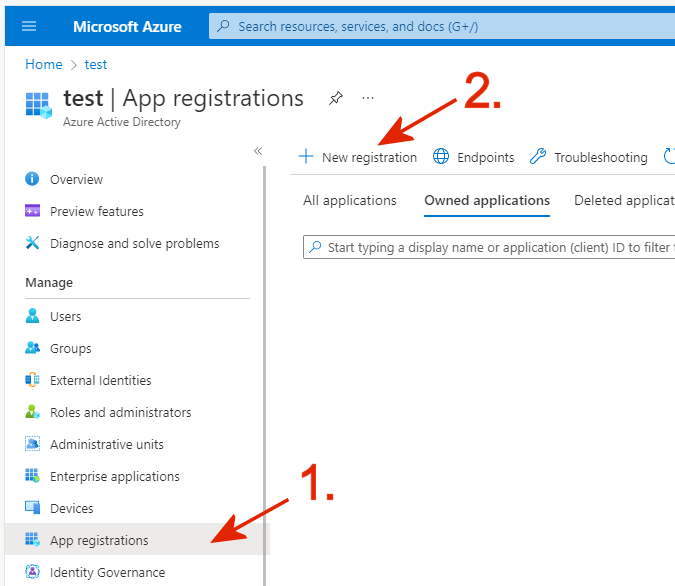Open Overview in the sidebar
The width and height of the screenshot is (675, 586).
click(77, 180)
